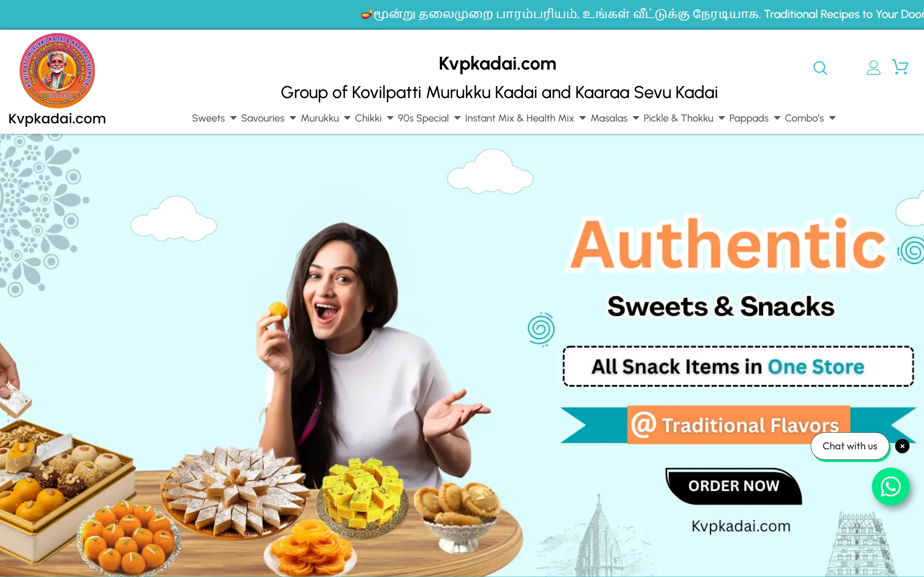This screenshot has width=924, height=577.
Task: Open the search magnifier icon
Action: tap(820, 68)
